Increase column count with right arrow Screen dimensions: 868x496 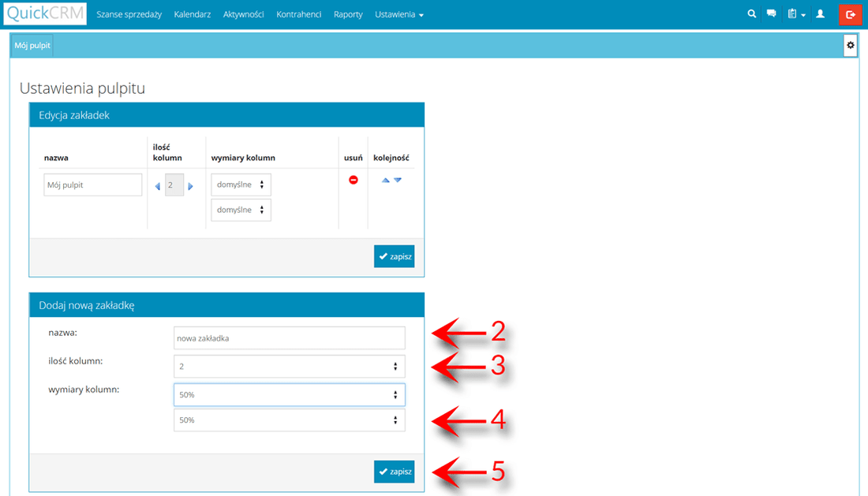(190, 186)
